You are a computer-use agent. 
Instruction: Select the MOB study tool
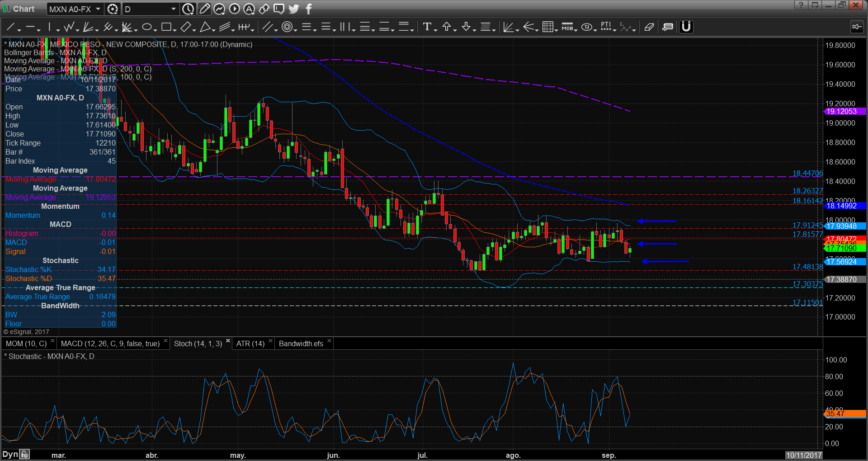click(x=567, y=27)
